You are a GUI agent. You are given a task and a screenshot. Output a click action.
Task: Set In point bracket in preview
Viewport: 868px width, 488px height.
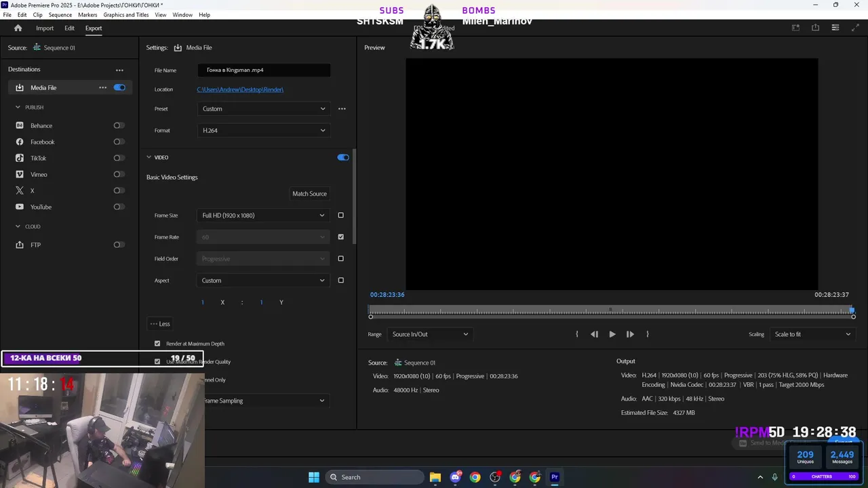point(577,334)
